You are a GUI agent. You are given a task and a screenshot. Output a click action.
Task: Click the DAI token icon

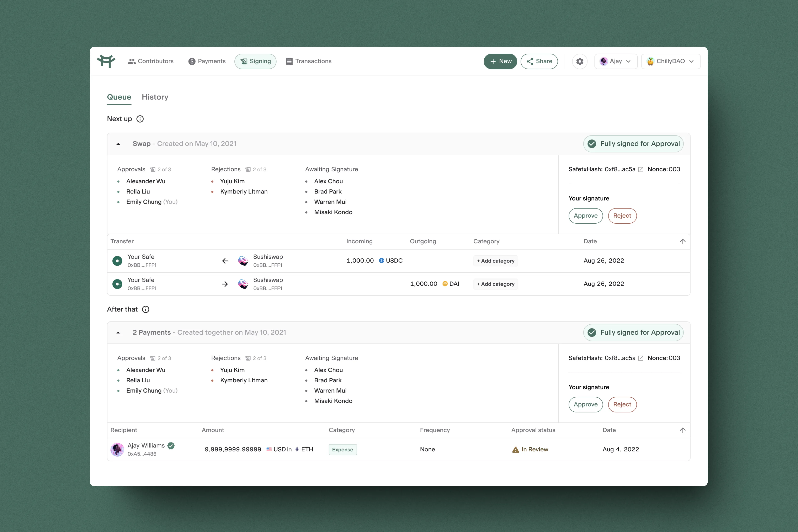tap(445, 284)
